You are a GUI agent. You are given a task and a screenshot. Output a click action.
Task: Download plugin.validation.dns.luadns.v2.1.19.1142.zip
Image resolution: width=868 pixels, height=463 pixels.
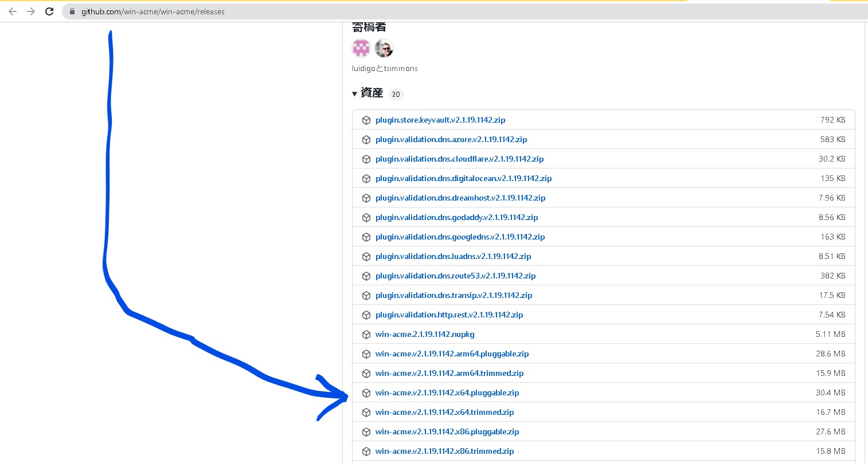click(453, 256)
